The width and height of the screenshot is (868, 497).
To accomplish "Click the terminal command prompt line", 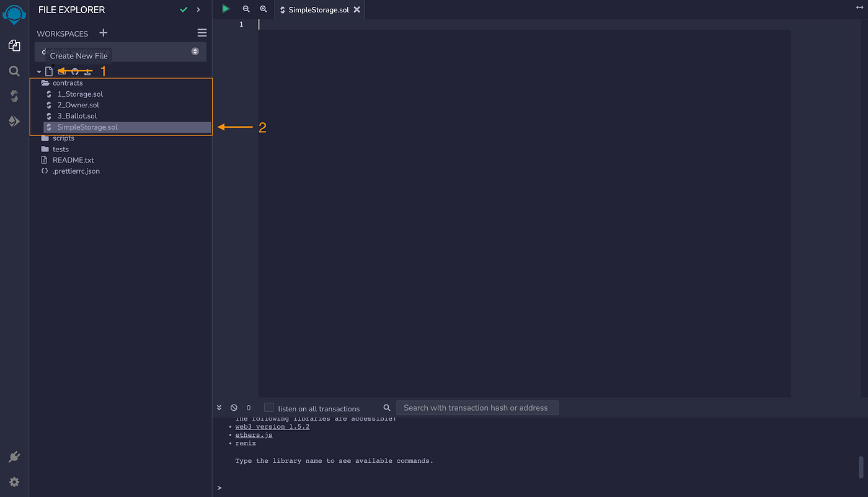I will click(x=539, y=488).
